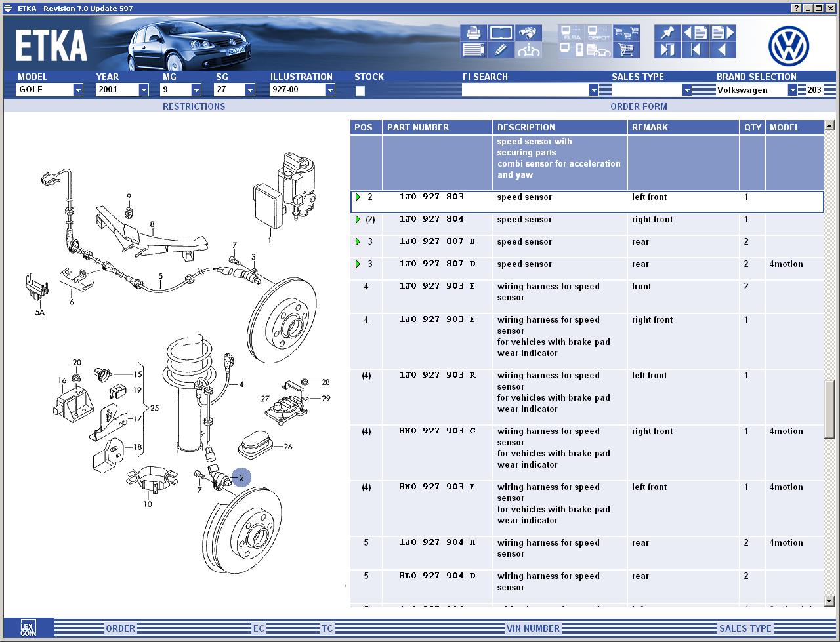This screenshot has height=642, width=840.
Task: Expand the green arrow for 1J0 927 804
Action: (x=358, y=219)
